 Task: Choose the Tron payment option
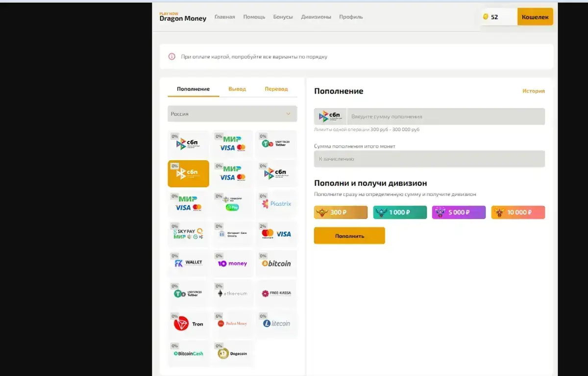point(188,324)
